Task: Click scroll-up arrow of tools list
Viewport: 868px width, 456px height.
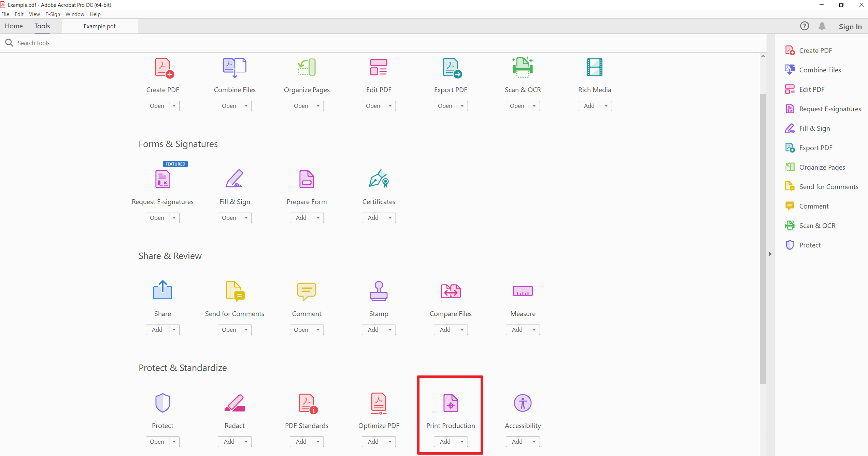Action: [763, 56]
